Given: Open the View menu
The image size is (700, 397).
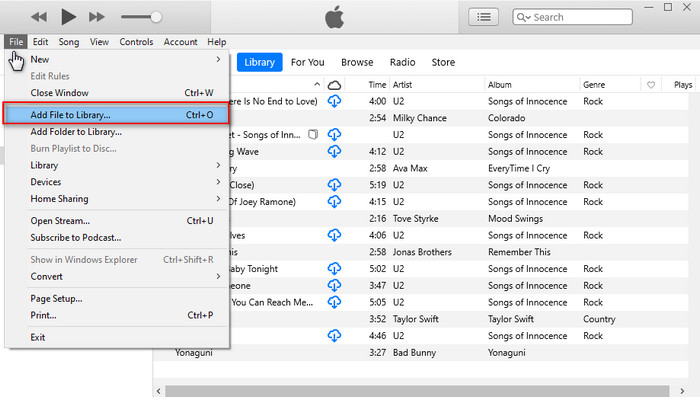Looking at the screenshot, I should point(99,42).
